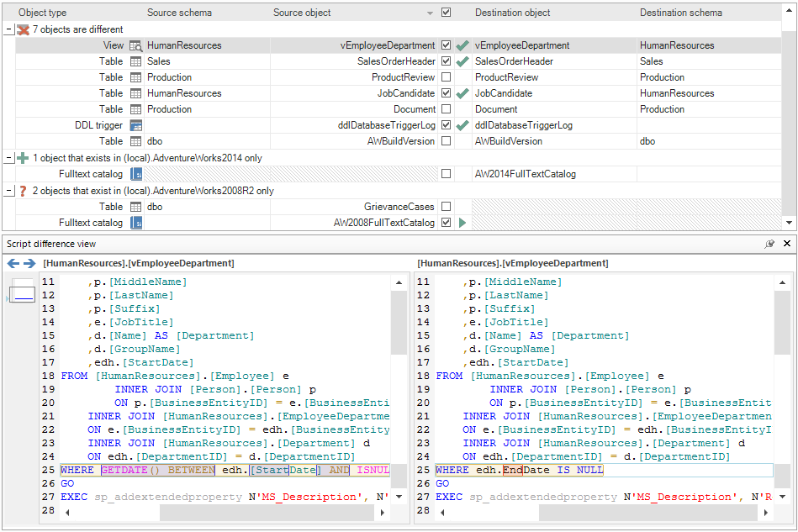The width and height of the screenshot is (798, 532).
Task: Check the AWBuildVersion checkbox
Action: (x=446, y=141)
